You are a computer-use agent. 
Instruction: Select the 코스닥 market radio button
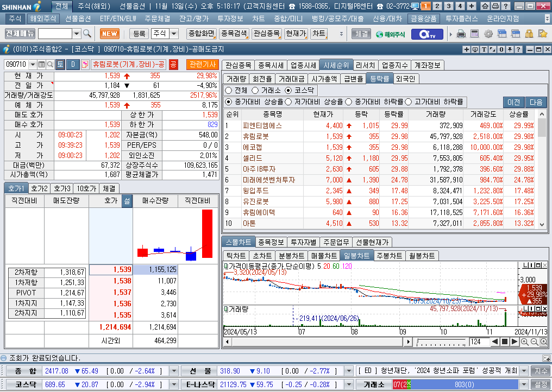(288, 91)
